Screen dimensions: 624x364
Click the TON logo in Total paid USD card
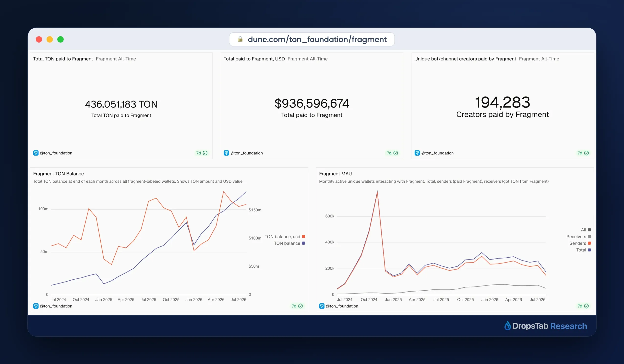coord(226,153)
